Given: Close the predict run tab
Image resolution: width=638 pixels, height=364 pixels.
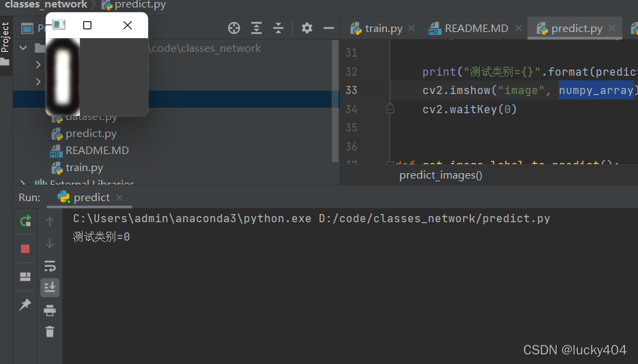Looking at the screenshot, I should pos(119,198).
